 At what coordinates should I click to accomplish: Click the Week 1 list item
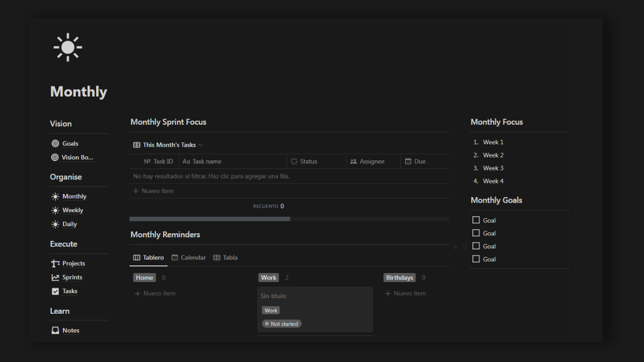[x=493, y=142]
